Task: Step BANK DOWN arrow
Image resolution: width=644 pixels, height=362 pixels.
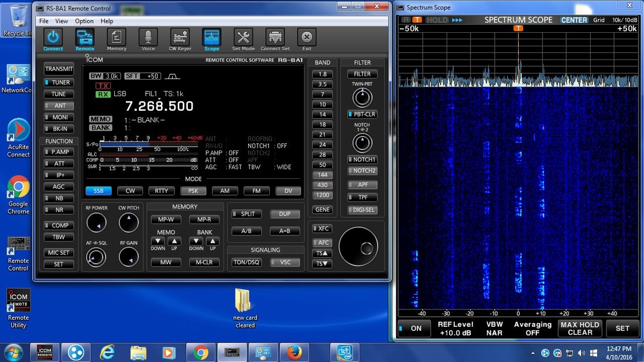Action: coord(196,241)
